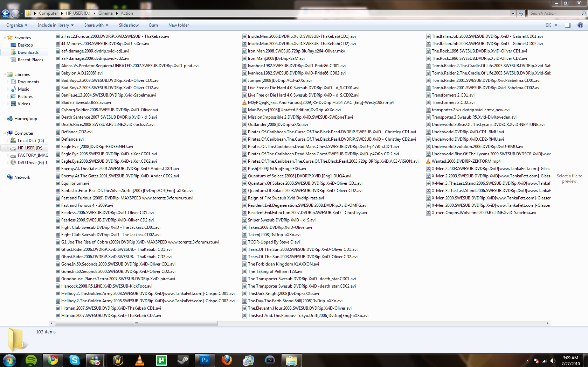Click the Back navigation arrow
This screenshot has height=367, width=588.
(6, 13)
